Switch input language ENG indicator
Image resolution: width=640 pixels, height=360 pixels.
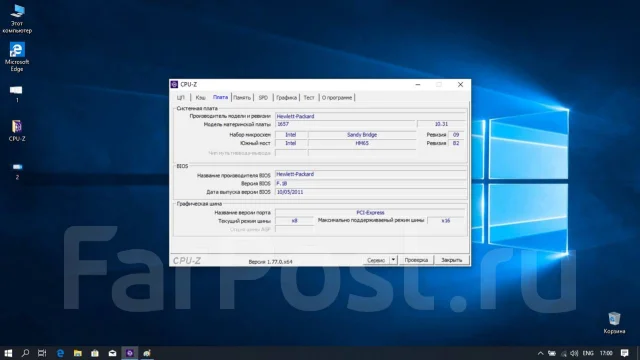pos(588,353)
